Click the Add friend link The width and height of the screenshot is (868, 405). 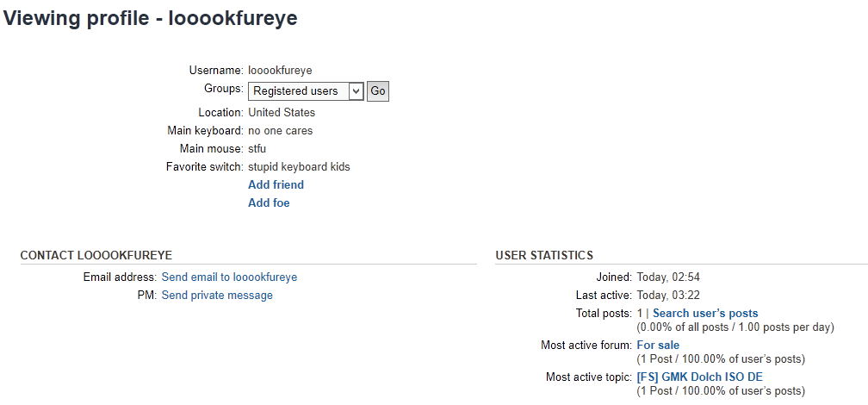point(276,184)
